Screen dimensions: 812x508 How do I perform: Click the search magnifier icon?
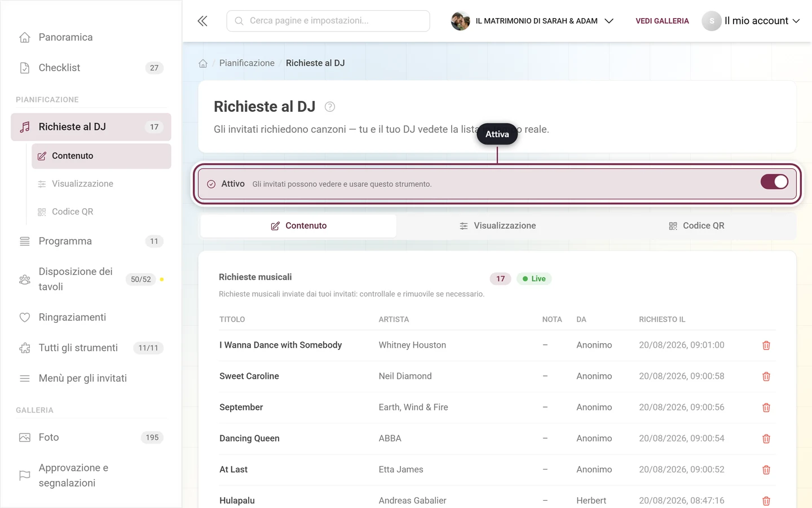(239, 21)
